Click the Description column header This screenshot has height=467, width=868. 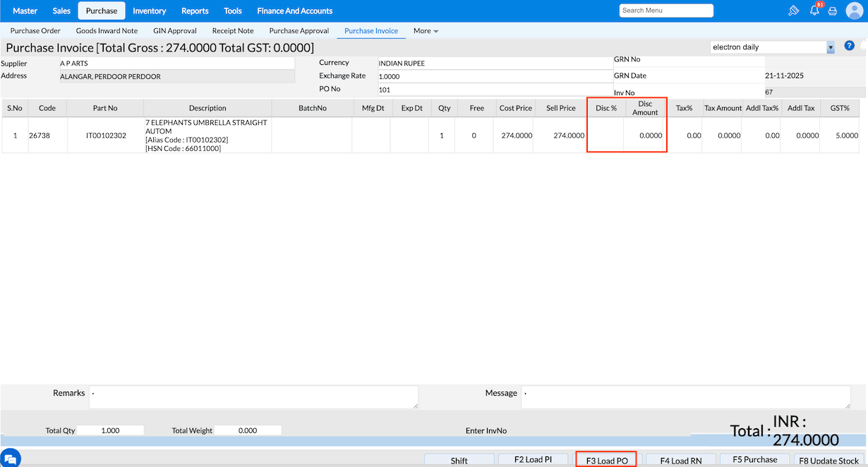coord(207,108)
